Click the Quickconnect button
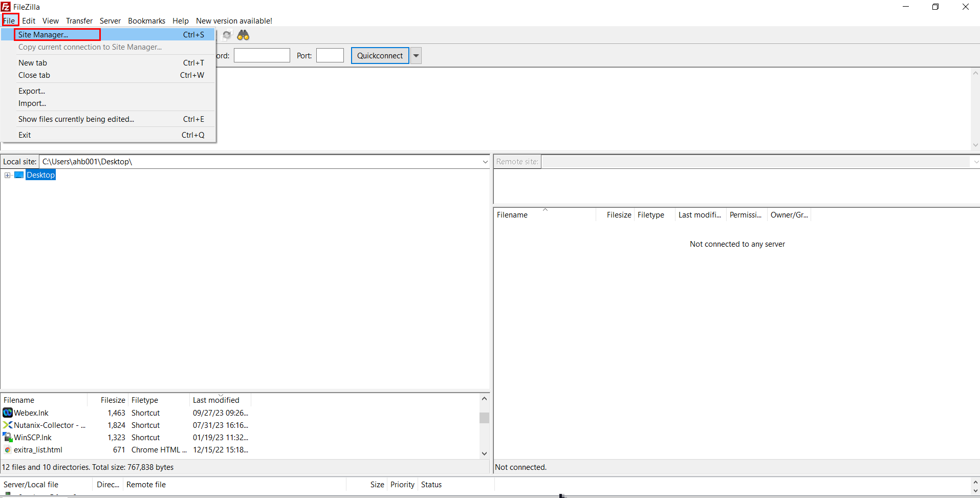The image size is (980, 498). (x=380, y=55)
